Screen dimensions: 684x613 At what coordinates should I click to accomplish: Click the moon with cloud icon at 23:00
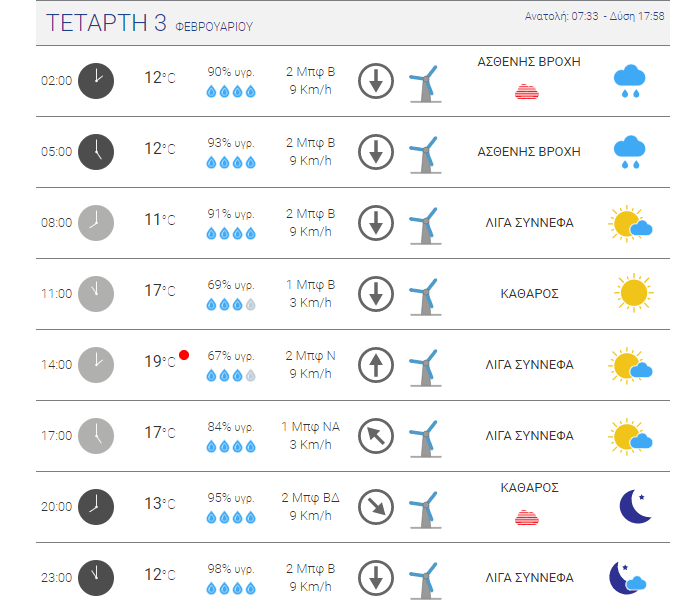(627, 578)
